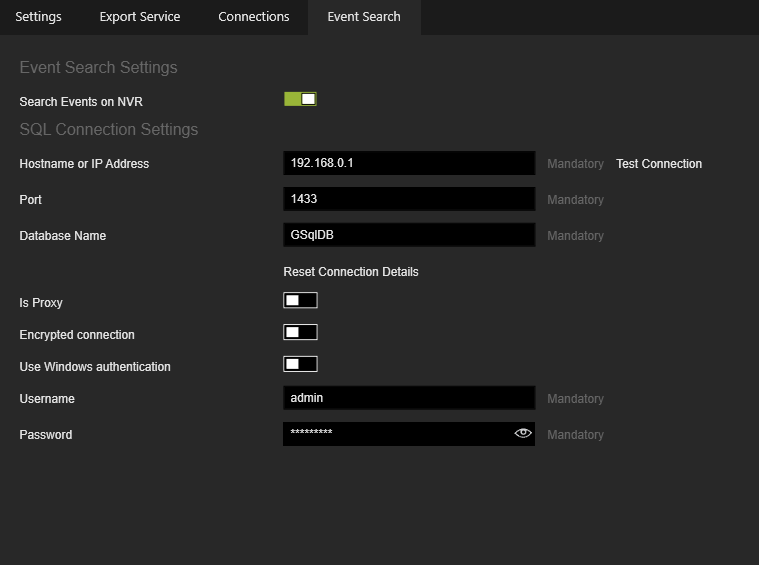Toggle Search Events on NVR switch
This screenshot has height=565, width=759.
coord(300,99)
